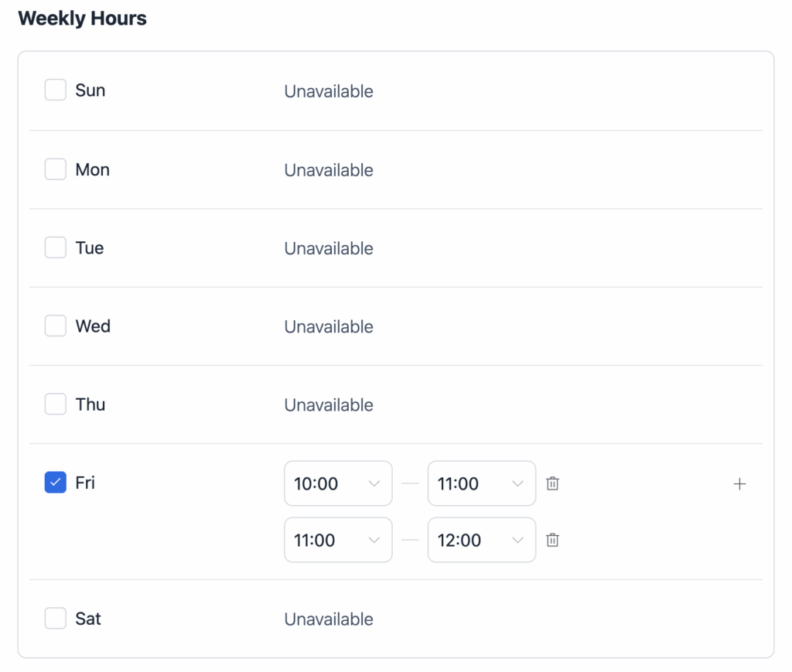
Task: Check the Mon checkbox
Action: (x=55, y=169)
